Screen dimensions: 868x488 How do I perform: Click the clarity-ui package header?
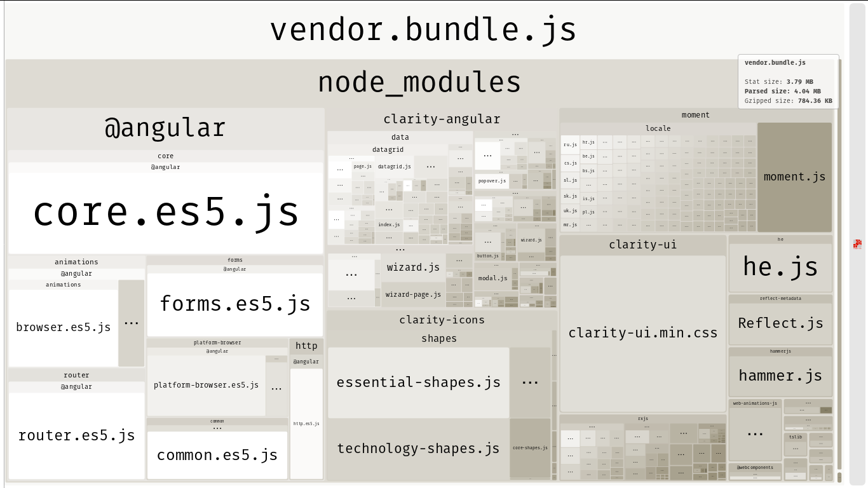[643, 245]
